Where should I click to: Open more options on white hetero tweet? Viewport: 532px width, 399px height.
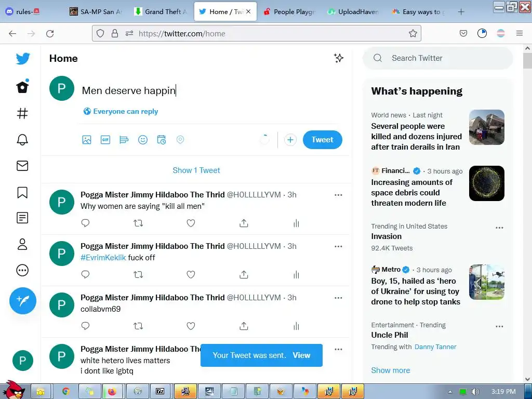click(x=338, y=350)
